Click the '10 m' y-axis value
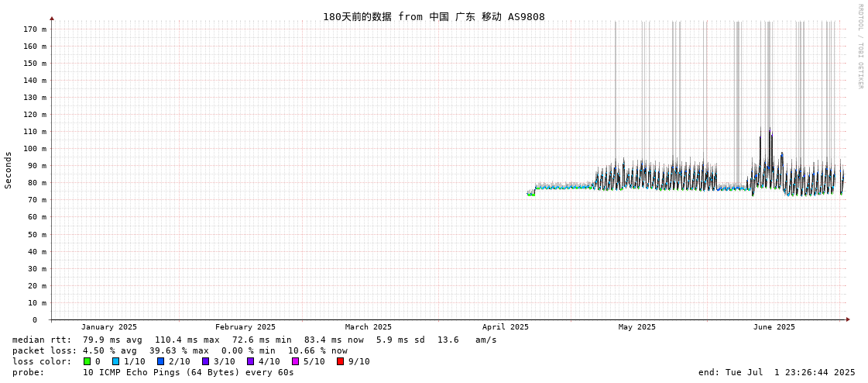Screen dimensions: 868x383 click(x=38, y=303)
